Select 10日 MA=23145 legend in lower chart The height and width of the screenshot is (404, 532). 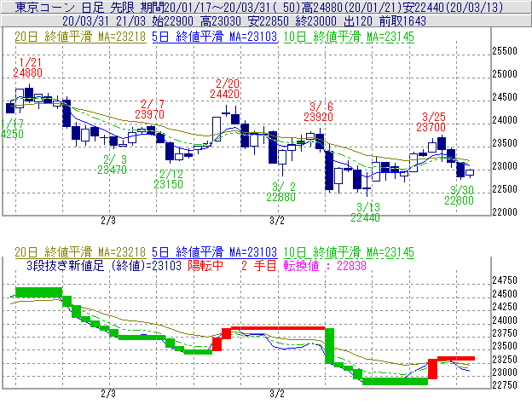349,252
